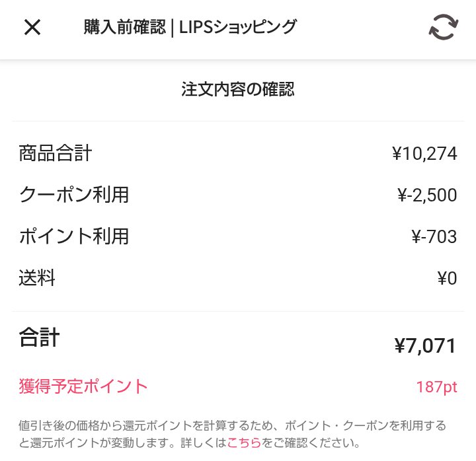Tap the LIPSショッピング text in the title

click(238, 28)
